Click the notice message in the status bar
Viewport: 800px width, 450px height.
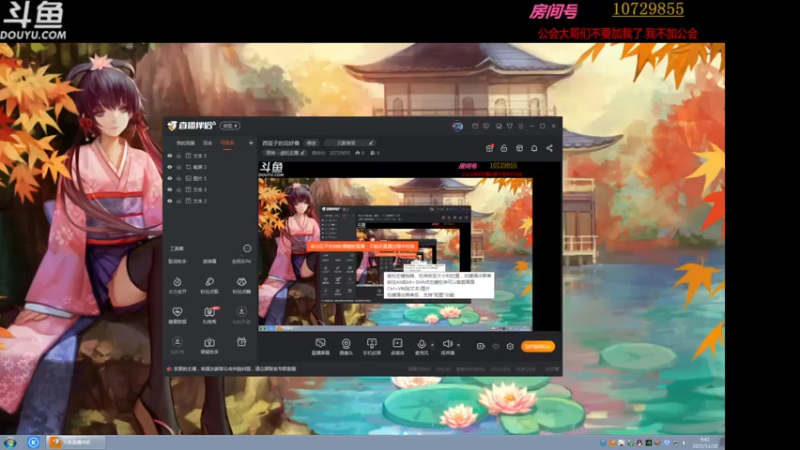tap(234, 368)
